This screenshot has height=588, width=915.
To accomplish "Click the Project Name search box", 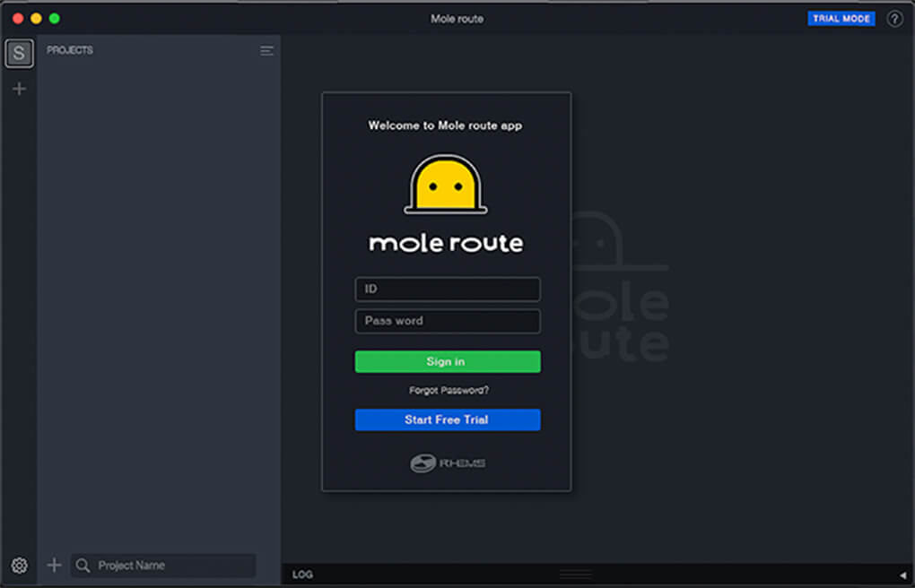I will (x=170, y=566).
